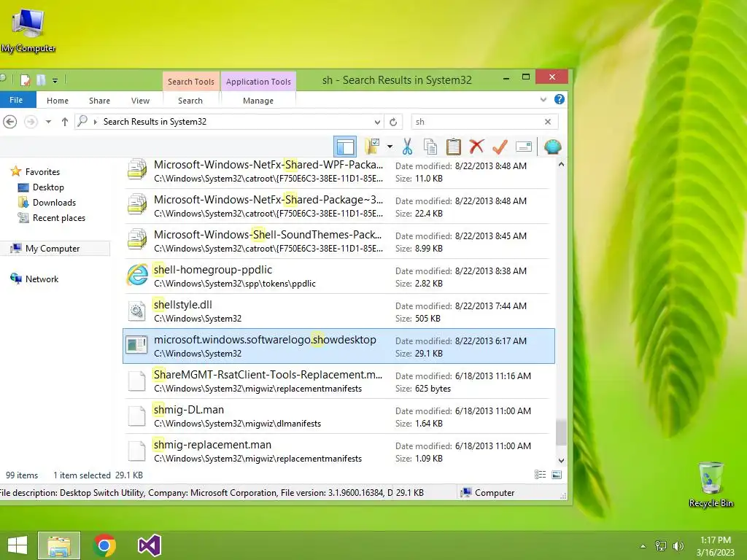The width and height of the screenshot is (747, 560).
Task: Click the Properties quick access toolbar icon
Action: click(26, 80)
